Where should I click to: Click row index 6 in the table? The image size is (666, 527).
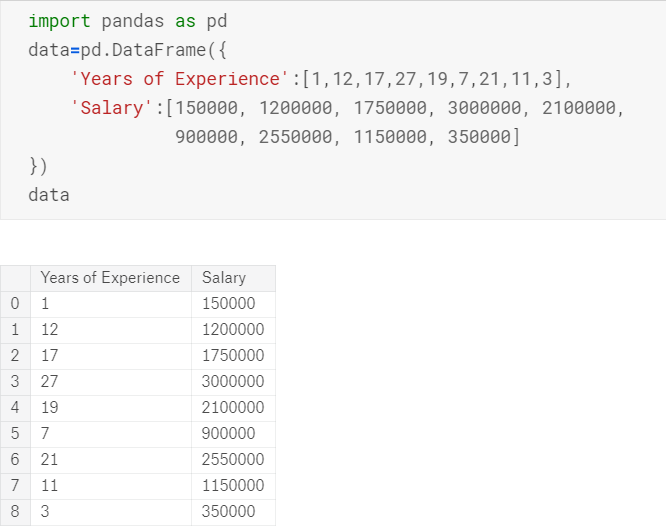pos(15,460)
